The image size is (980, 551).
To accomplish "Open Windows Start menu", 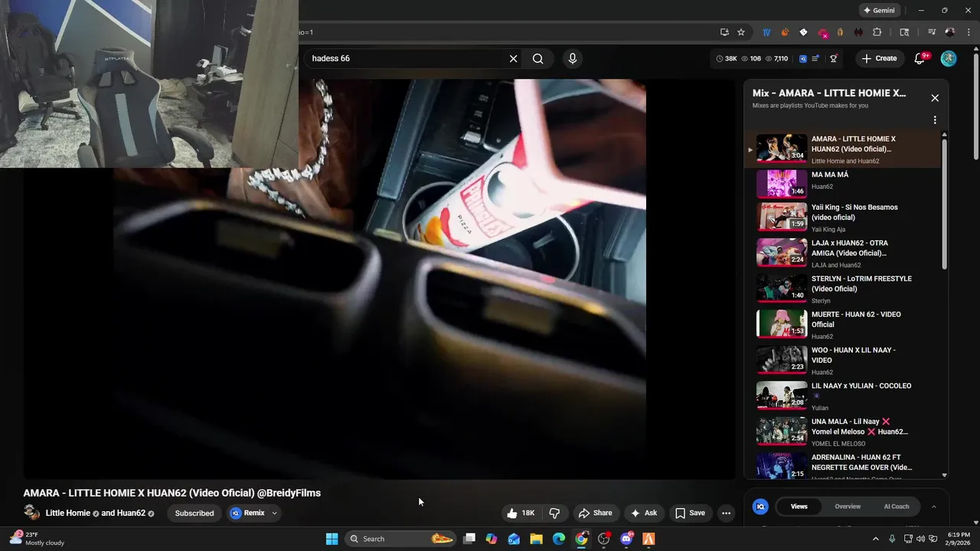I will pyautogui.click(x=332, y=539).
